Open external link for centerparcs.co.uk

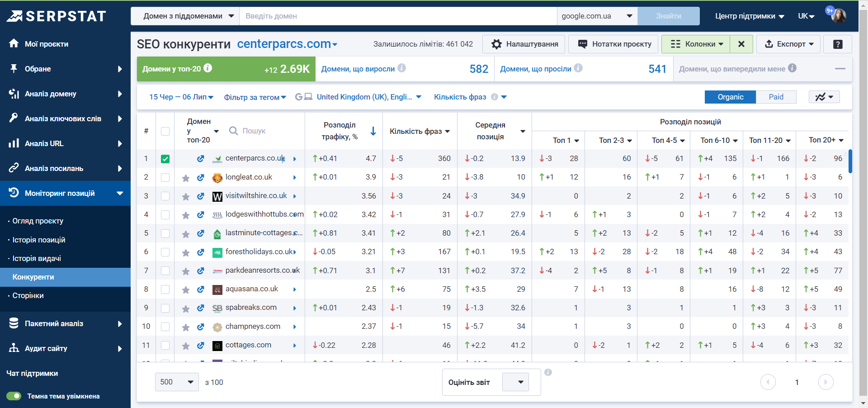(x=201, y=159)
